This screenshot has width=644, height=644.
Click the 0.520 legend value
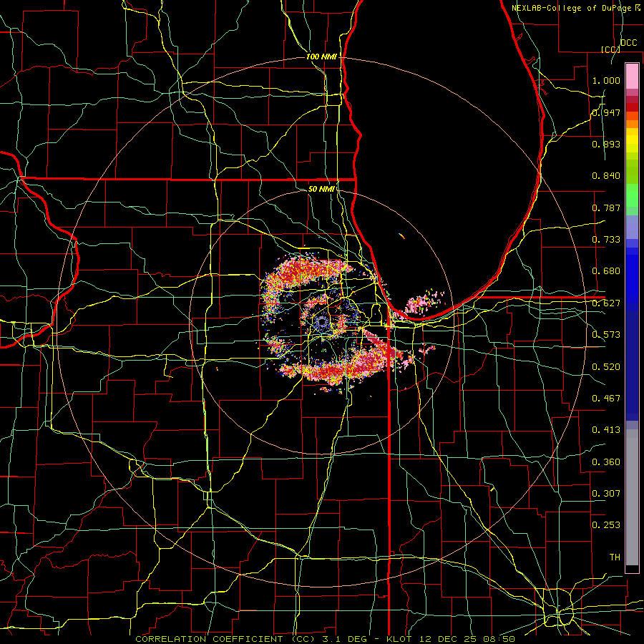[606, 367]
